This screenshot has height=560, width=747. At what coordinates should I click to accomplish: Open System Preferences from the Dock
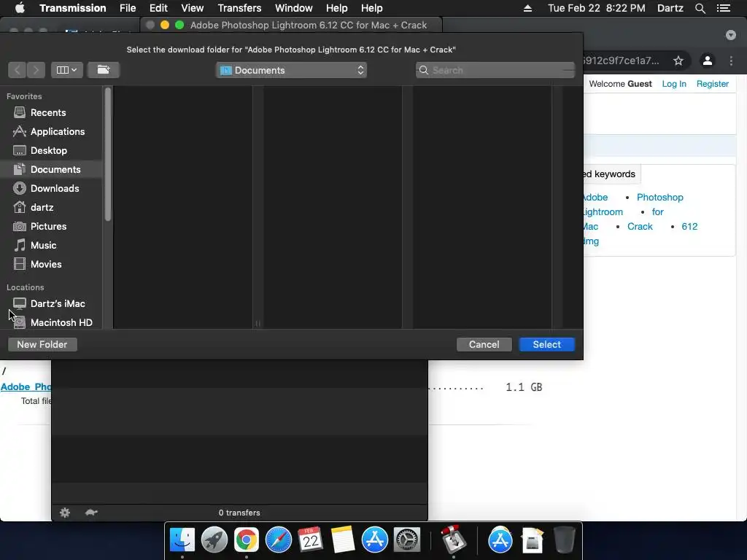tap(406, 540)
